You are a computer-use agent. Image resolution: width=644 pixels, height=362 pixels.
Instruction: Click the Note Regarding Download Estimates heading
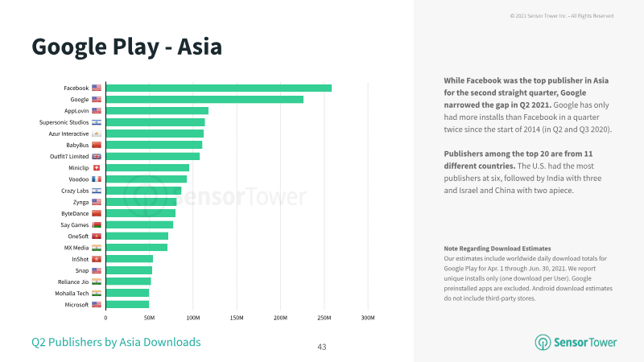(x=497, y=249)
